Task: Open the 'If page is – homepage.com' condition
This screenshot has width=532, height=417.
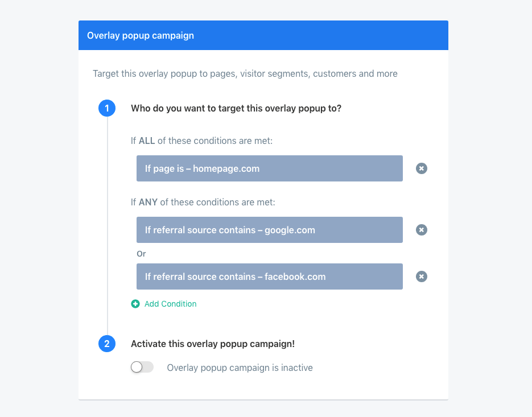Action: pos(269,168)
